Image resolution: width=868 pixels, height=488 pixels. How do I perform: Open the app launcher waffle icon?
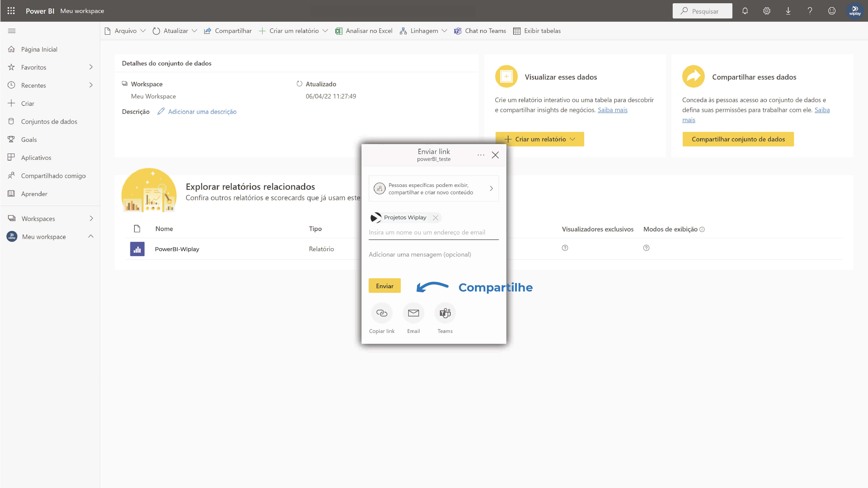click(11, 11)
